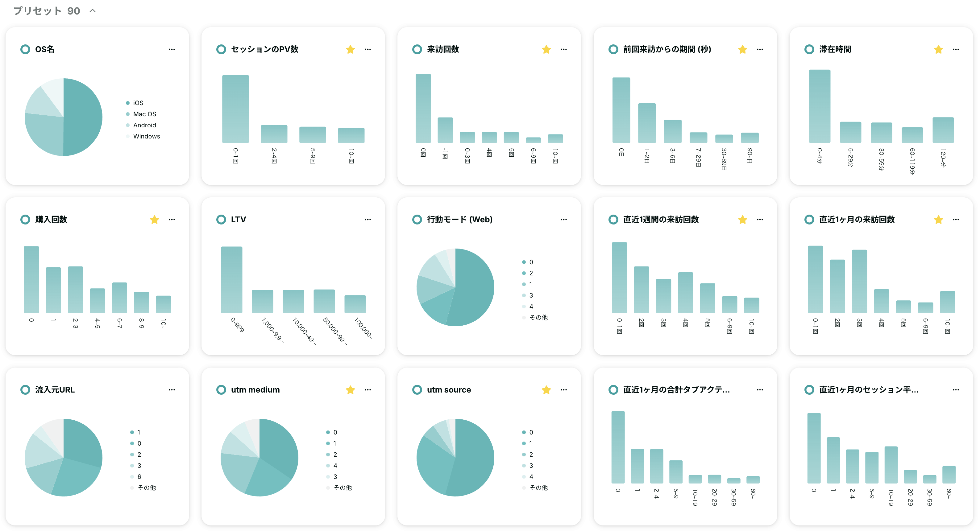Open more options on 購入回数 card

click(x=172, y=220)
